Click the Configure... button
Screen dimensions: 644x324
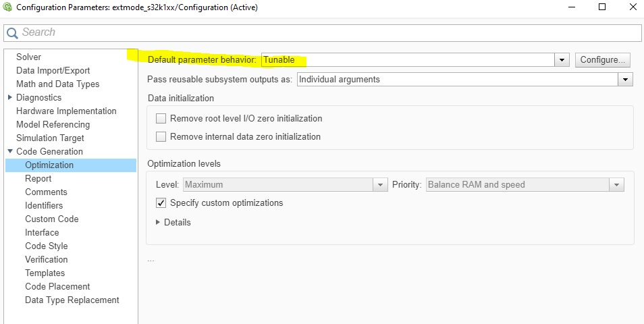coord(604,60)
